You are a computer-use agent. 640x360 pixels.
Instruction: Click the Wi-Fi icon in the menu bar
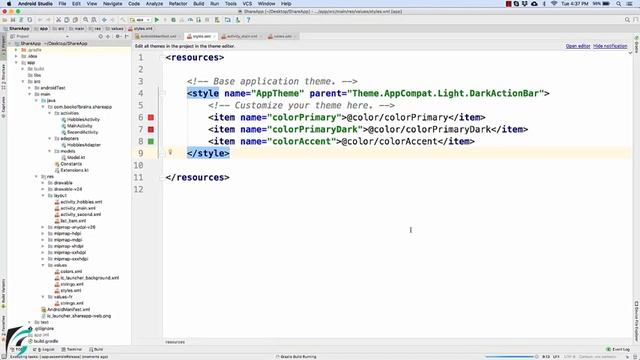(554, 4)
